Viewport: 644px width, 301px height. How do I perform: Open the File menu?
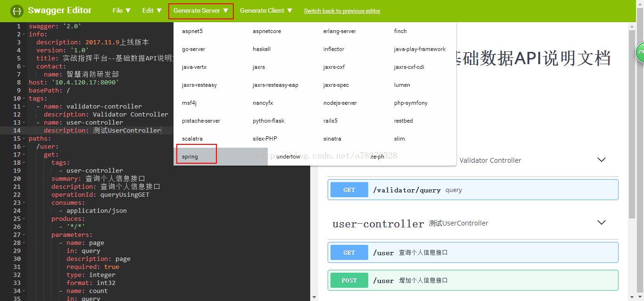click(x=122, y=10)
